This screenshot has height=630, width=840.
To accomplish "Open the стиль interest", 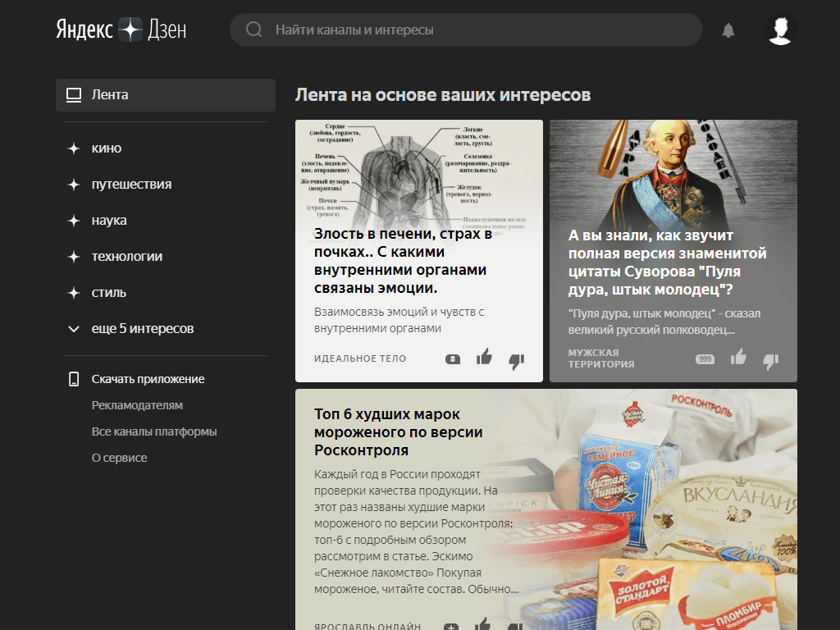I will click(x=109, y=293).
